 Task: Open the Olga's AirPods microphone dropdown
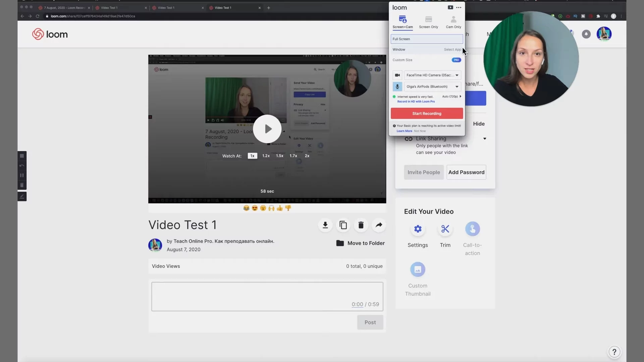click(432, 86)
